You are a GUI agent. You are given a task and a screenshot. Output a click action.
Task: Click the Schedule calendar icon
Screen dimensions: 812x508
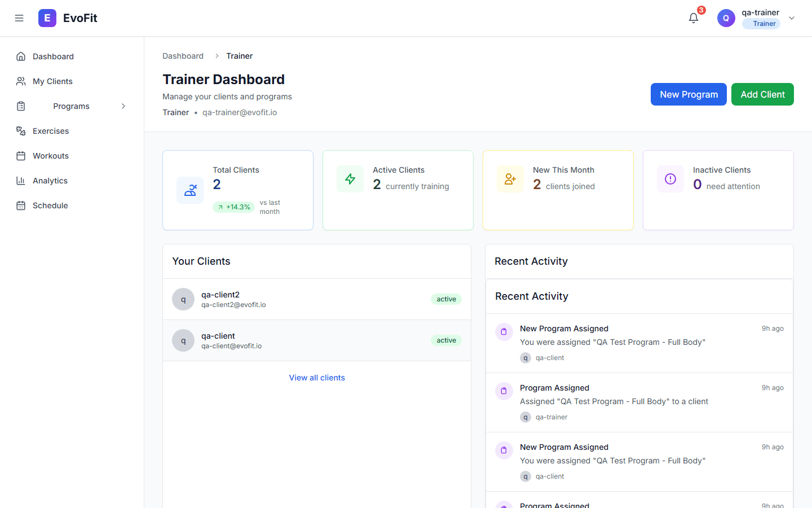(20, 205)
